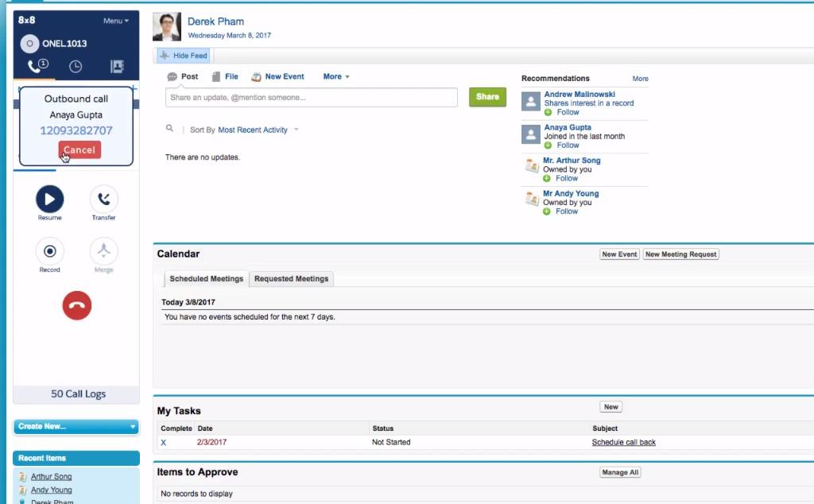The image size is (814, 504).
Task: Click the Hide Feed pulse icon
Action: click(x=165, y=55)
